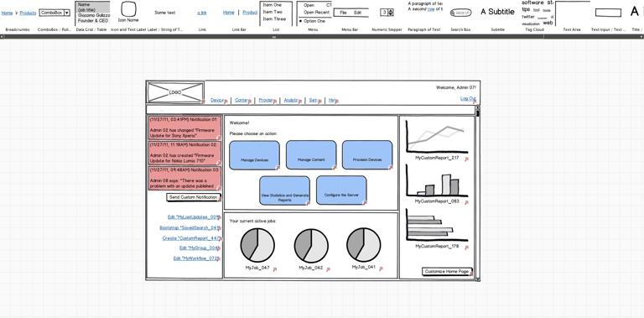
Task: Open the Provision link in mockup nav
Action: (267, 100)
